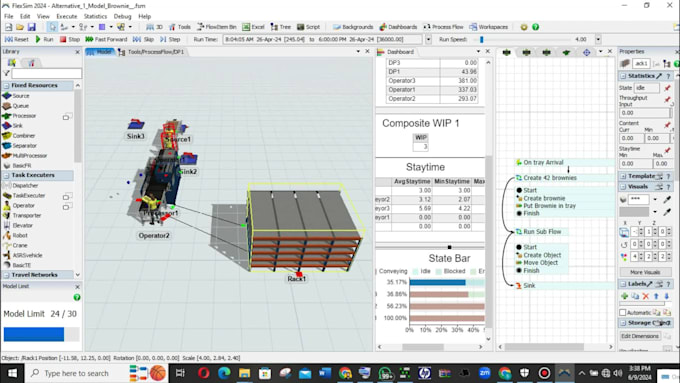Expand the Travel Networks group

tap(7, 275)
